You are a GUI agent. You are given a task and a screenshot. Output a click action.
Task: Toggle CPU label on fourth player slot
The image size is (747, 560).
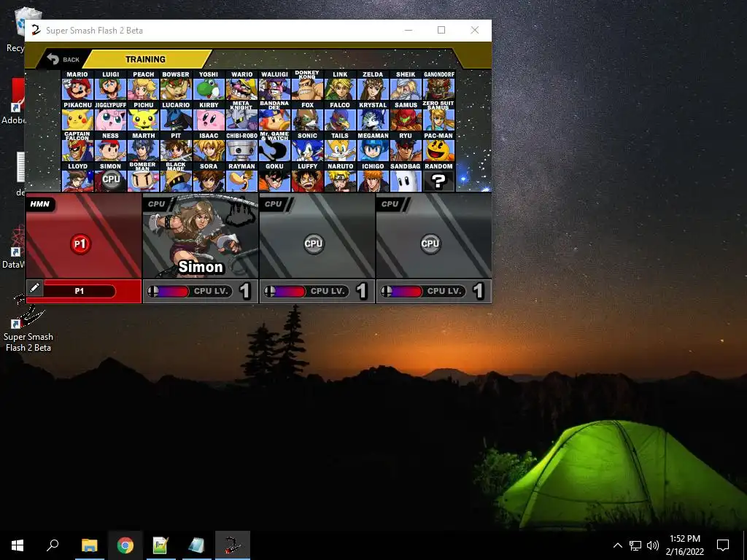(x=390, y=204)
